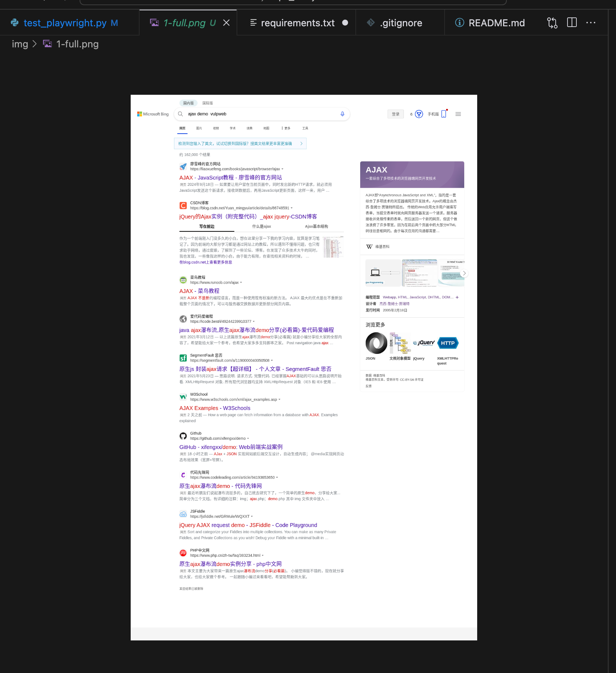Select the 地图 search tab

click(266, 128)
